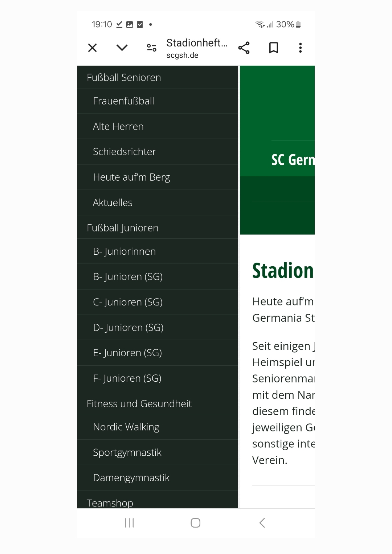
Task: Share the current page
Action: pos(244,48)
